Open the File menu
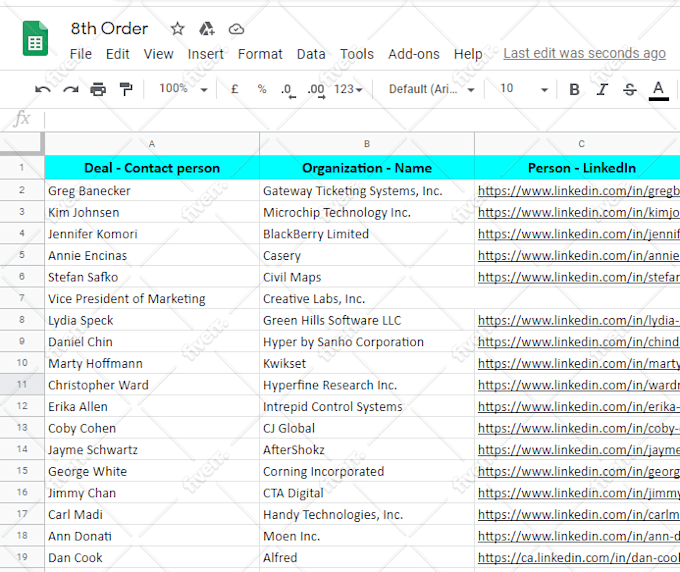 [x=81, y=54]
